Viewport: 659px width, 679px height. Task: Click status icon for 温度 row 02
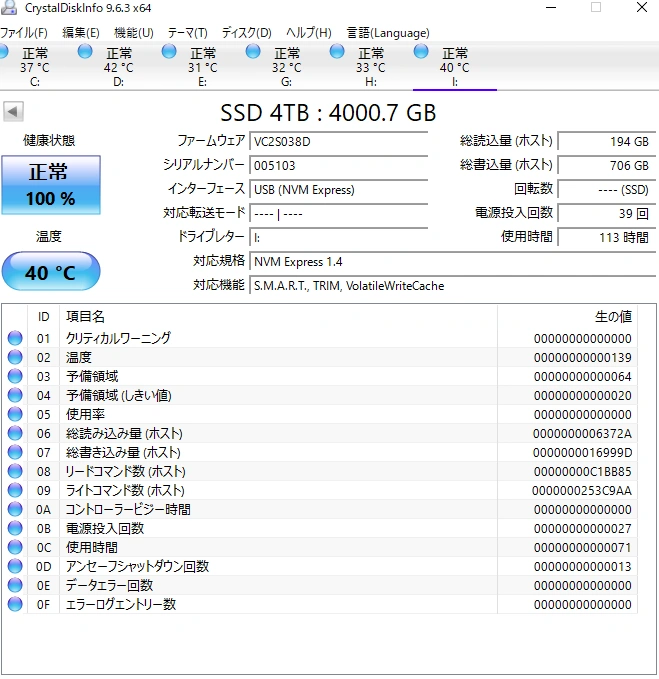[15, 357]
